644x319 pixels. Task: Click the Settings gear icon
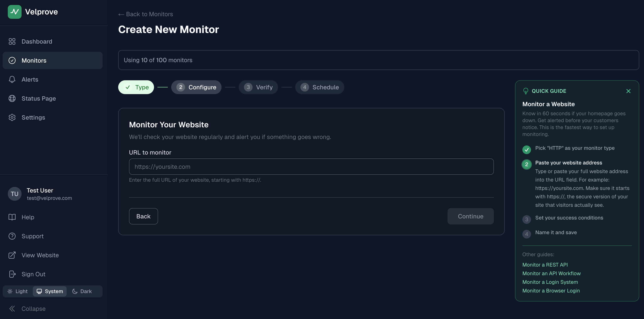(x=12, y=118)
